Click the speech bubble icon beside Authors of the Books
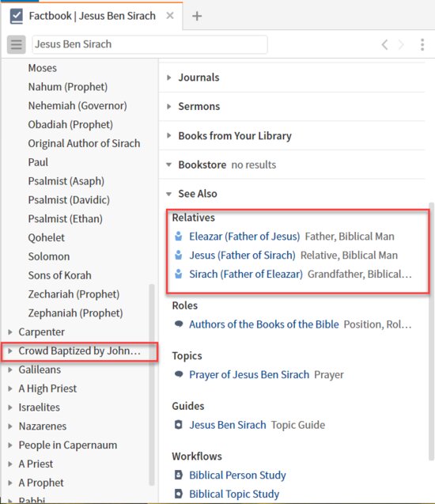Image resolution: width=435 pixels, height=504 pixels. click(x=179, y=324)
